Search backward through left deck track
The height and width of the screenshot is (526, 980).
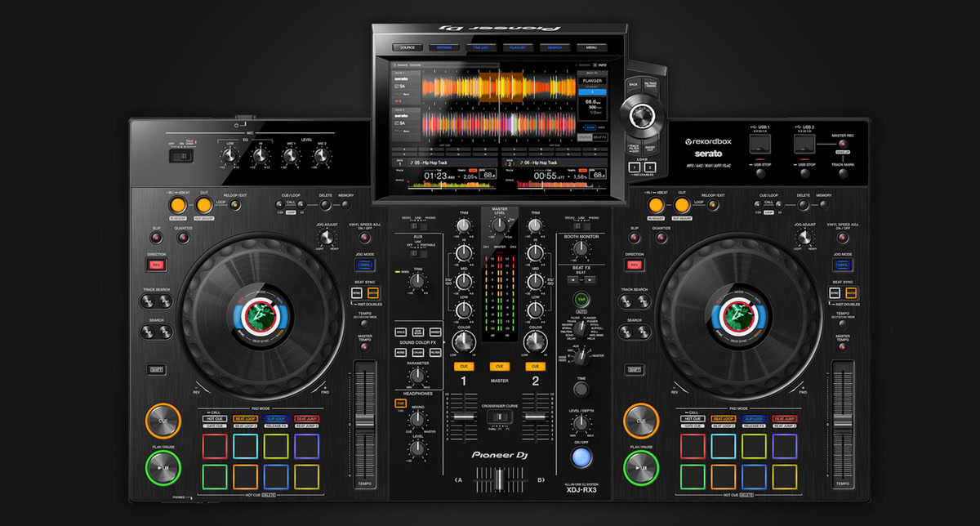tap(149, 332)
